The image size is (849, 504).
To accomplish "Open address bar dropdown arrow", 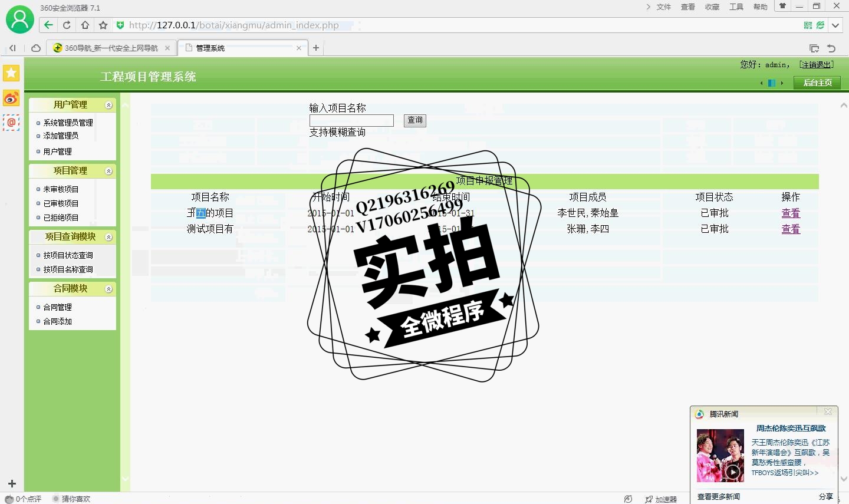I will (x=835, y=25).
